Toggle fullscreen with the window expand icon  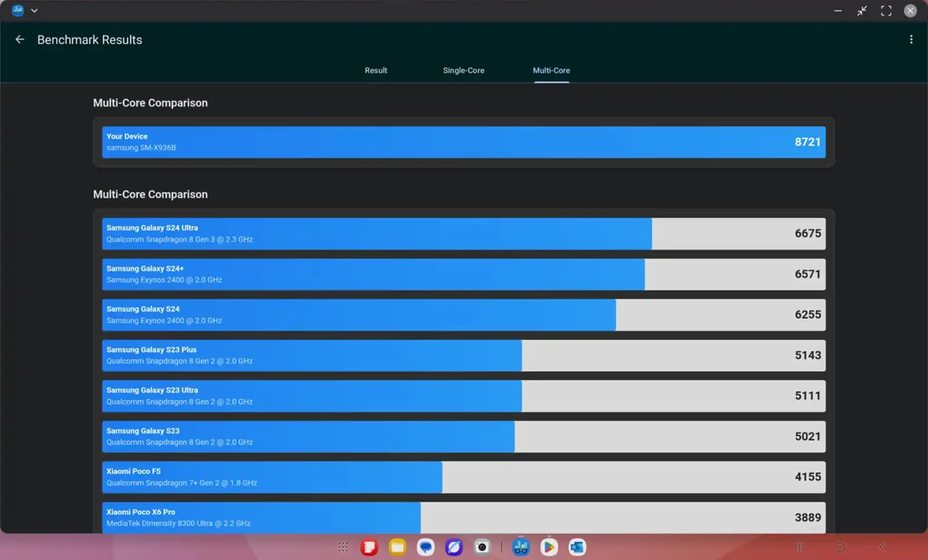point(886,11)
